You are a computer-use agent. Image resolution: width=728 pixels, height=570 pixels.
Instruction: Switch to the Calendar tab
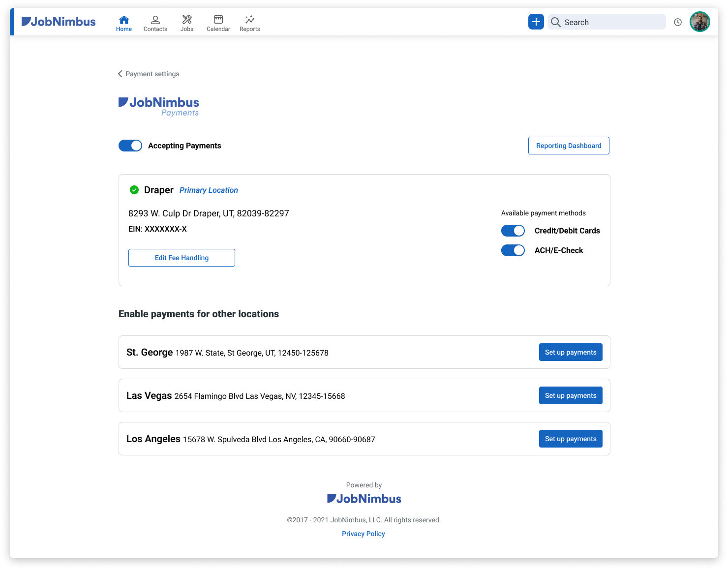[218, 23]
